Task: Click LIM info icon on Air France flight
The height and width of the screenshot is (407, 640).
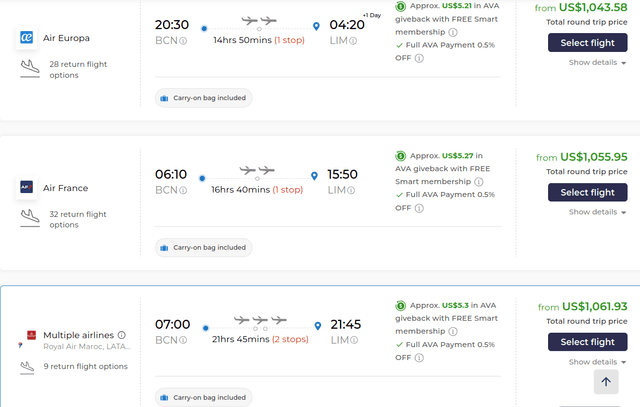Action: coord(352,191)
